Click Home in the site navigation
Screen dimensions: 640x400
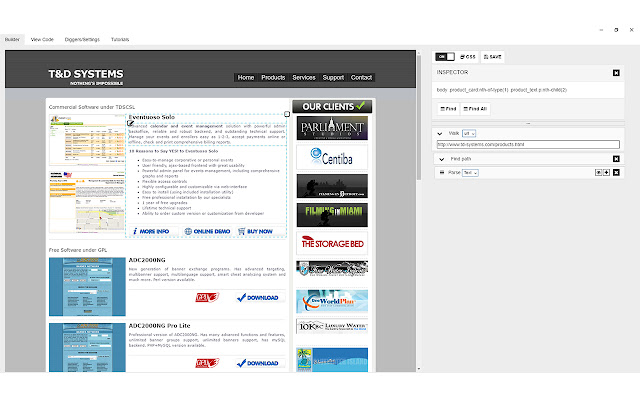coord(246,78)
